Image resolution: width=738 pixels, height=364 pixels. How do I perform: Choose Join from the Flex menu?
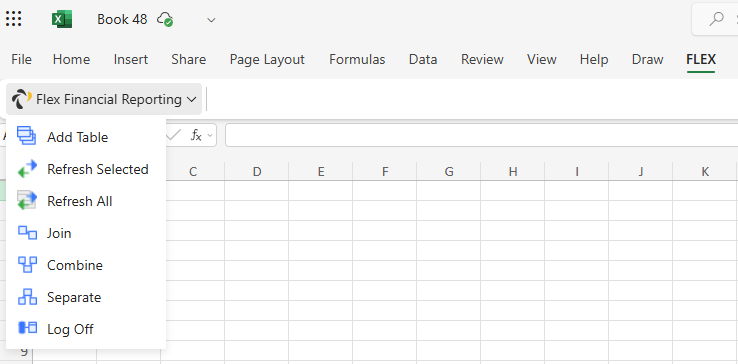coord(86,233)
